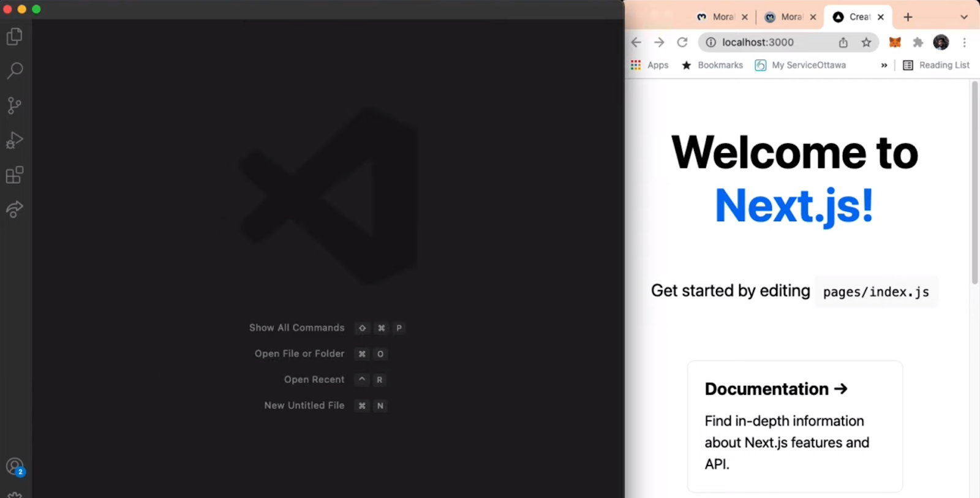Open the Reading List

(x=936, y=65)
